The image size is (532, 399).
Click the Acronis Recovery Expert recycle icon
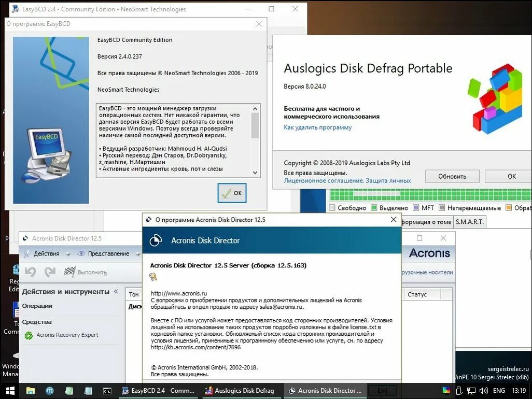pos(29,335)
